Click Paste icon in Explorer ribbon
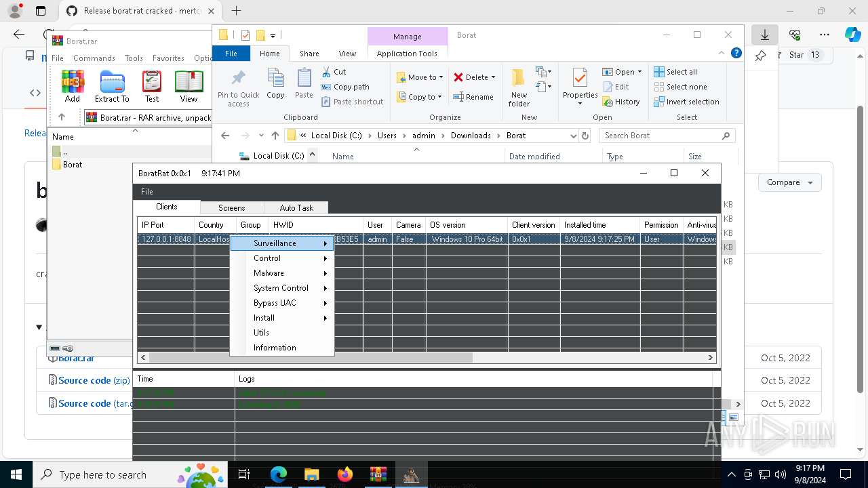This screenshot has width=868, height=488. coord(304,84)
